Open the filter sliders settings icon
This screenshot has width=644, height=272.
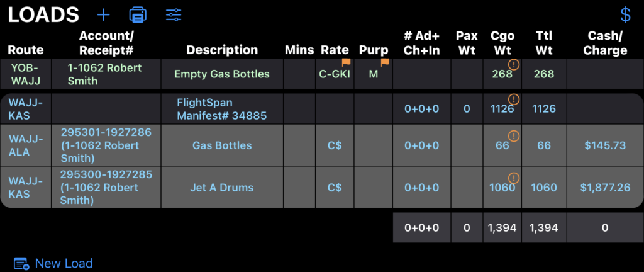pyautogui.click(x=174, y=14)
